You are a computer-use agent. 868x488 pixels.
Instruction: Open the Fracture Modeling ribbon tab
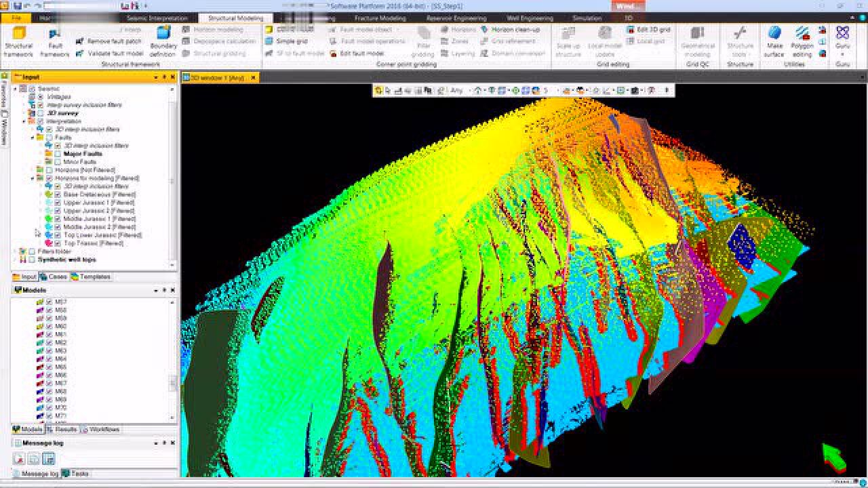[x=380, y=18]
